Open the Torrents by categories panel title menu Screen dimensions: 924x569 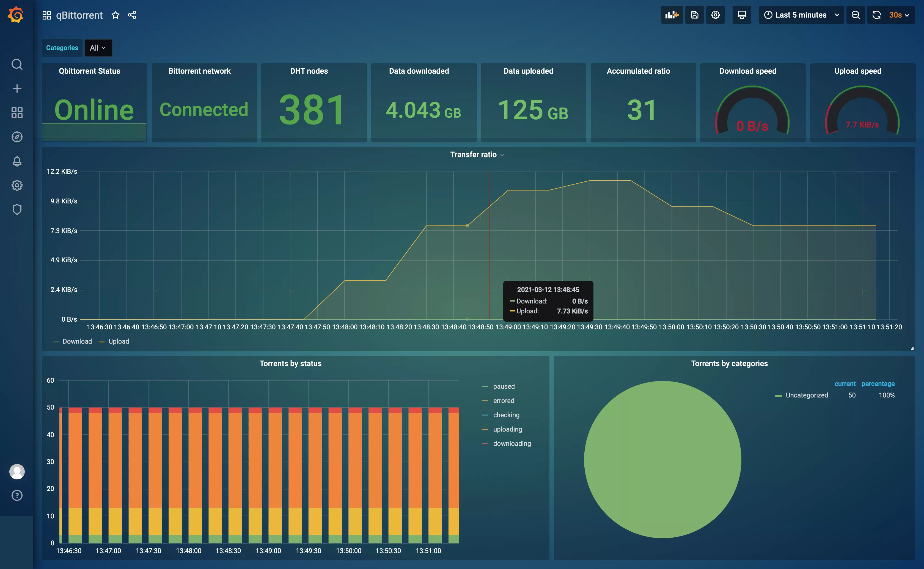729,363
